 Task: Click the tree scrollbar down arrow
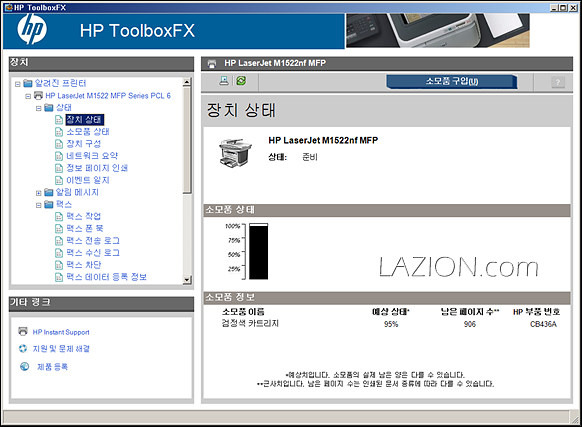[187, 280]
